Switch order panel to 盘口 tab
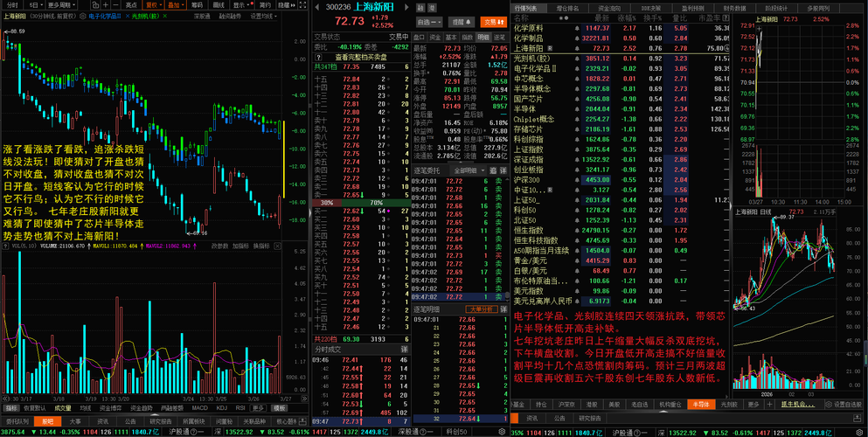The width and height of the screenshot is (868, 437). [x=419, y=37]
